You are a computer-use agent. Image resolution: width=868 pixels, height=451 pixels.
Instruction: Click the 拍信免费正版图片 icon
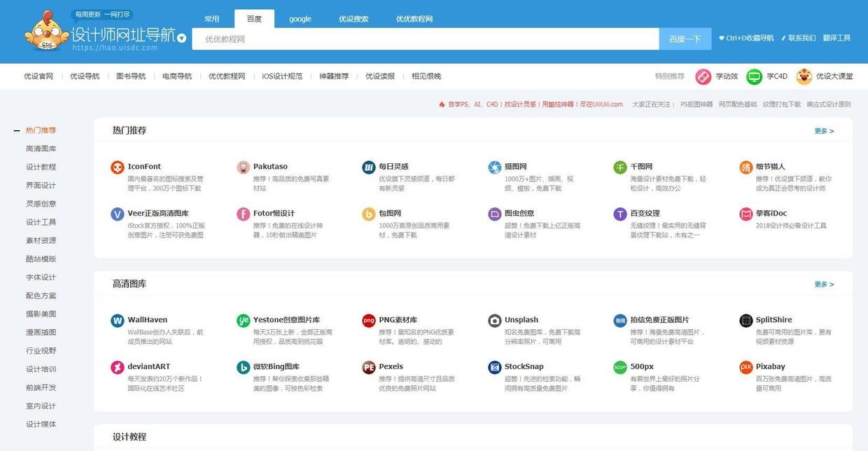pos(620,321)
